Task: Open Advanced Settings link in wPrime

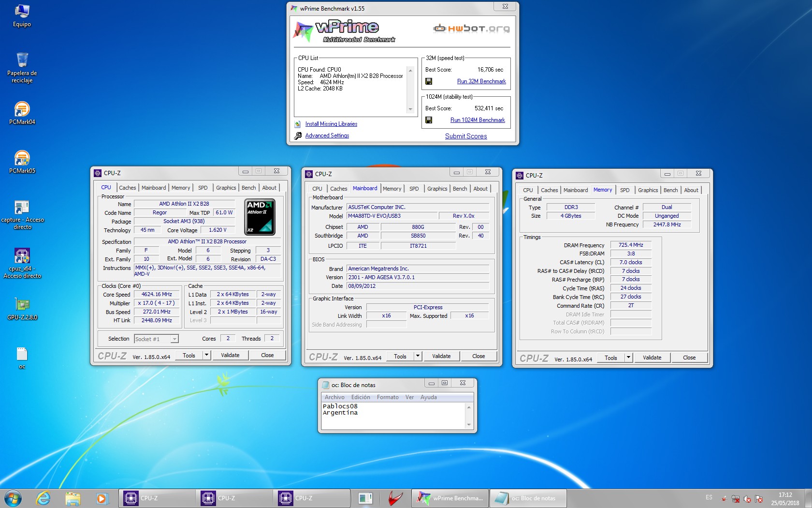Action: [x=327, y=135]
